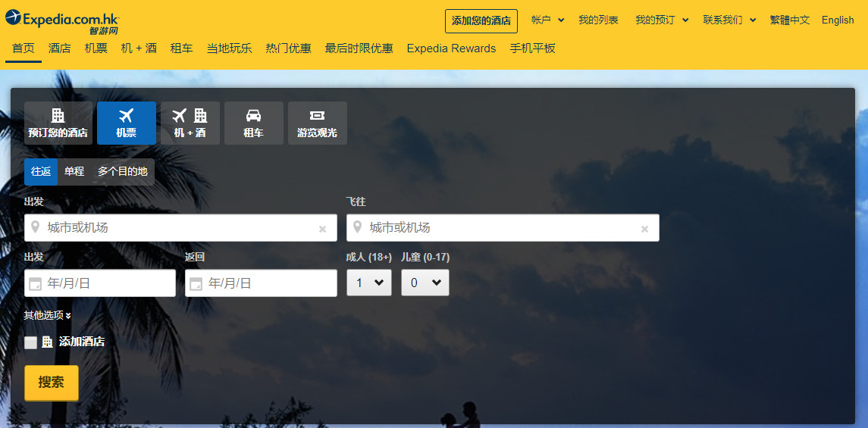Select the 预订您的酒店 hotel tab
This screenshot has width=868, height=428.
pyautogui.click(x=58, y=123)
